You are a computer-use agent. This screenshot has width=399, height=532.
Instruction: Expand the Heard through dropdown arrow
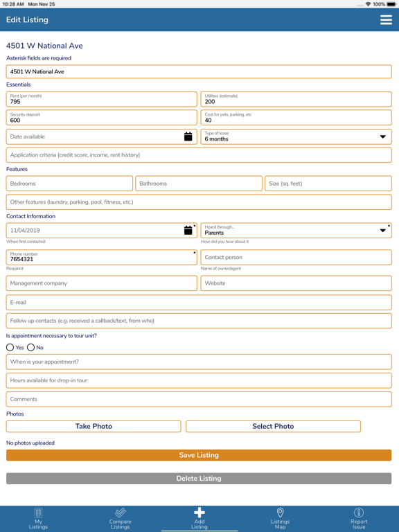(382, 231)
